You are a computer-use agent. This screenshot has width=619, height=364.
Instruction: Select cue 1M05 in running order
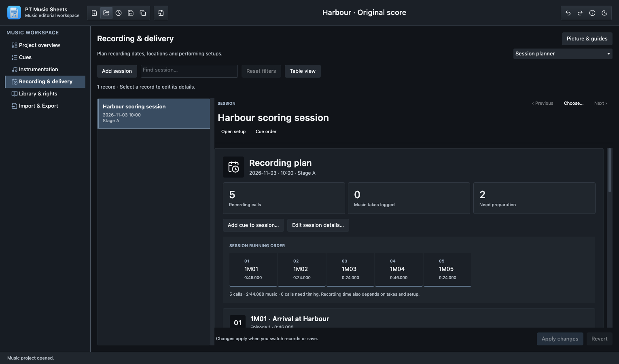coord(447,270)
